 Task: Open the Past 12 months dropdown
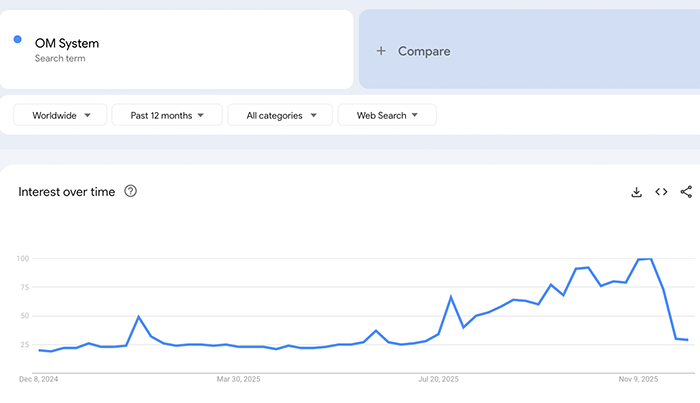tap(167, 116)
